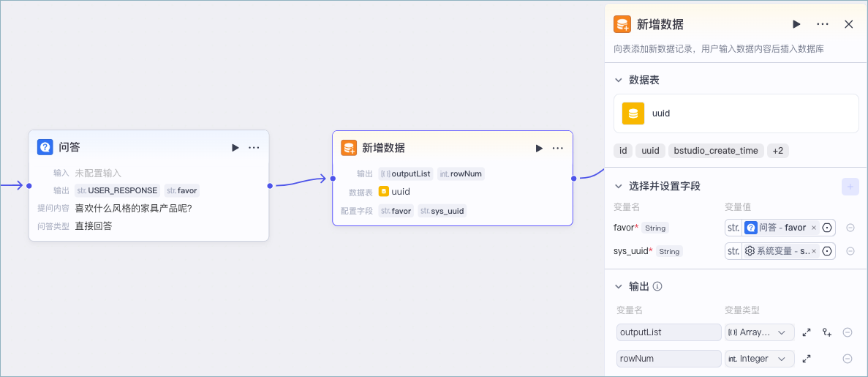The image size is (868, 377).
Task: Click the outputList variable name field
Action: 668,332
